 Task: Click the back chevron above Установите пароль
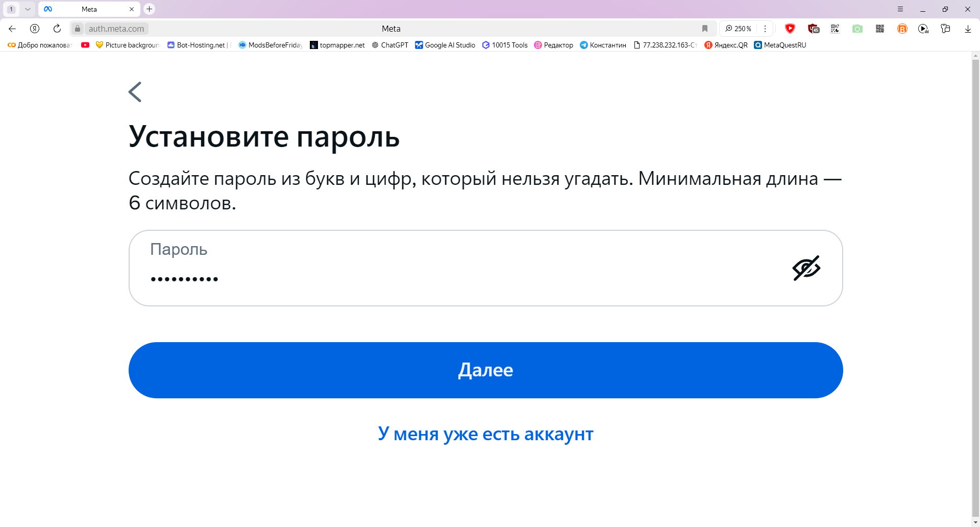[x=135, y=92]
